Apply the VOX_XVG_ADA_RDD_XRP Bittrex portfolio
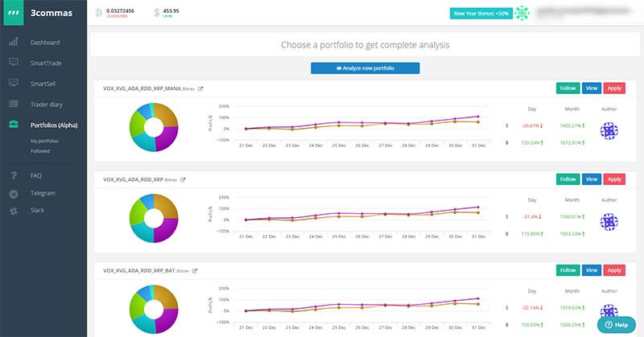The height and width of the screenshot is (337, 644). click(x=614, y=179)
